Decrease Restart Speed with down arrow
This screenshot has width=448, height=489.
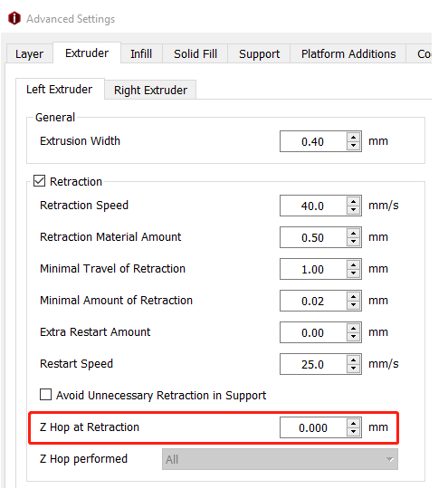tap(354, 369)
